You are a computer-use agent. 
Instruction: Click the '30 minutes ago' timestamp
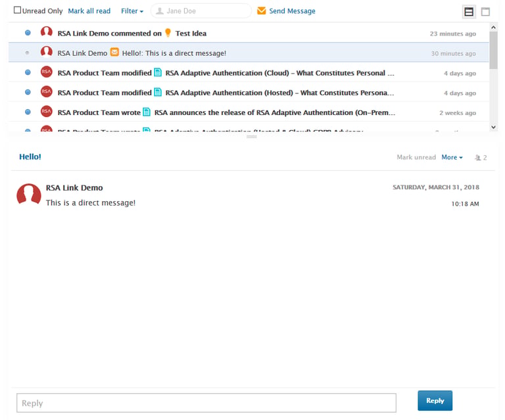[x=454, y=53]
